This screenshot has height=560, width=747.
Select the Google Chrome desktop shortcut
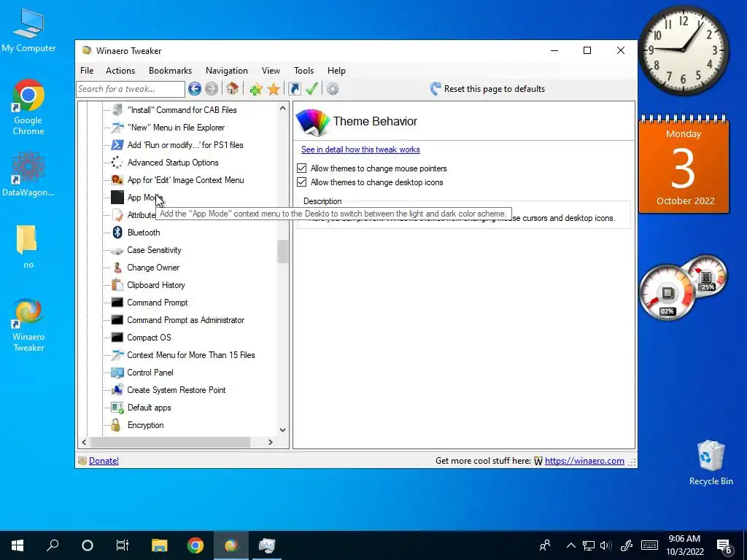pos(28,108)
